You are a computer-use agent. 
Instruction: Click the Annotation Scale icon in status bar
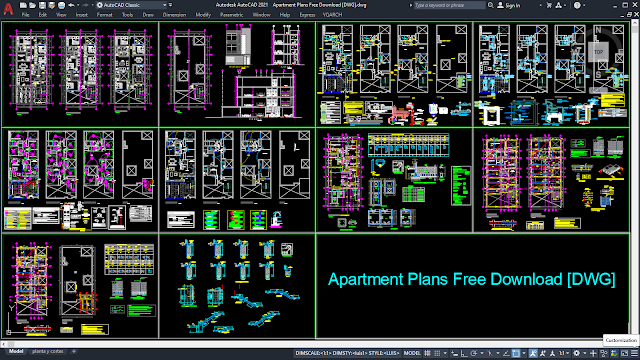pos(552,353)
